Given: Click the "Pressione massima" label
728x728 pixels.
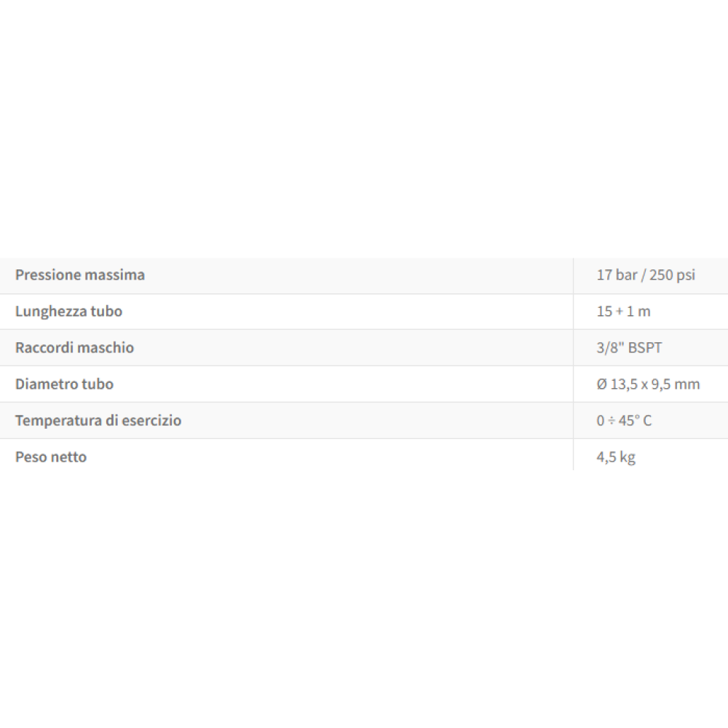Looking at the screenshot, I should pyautogui.click(x=80, y=275).
